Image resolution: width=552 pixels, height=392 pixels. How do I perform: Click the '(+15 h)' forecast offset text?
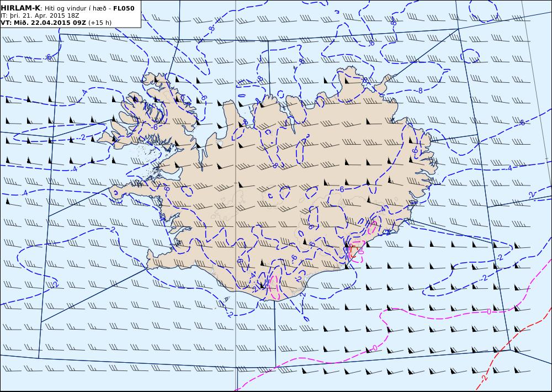(x=99, y=23)
